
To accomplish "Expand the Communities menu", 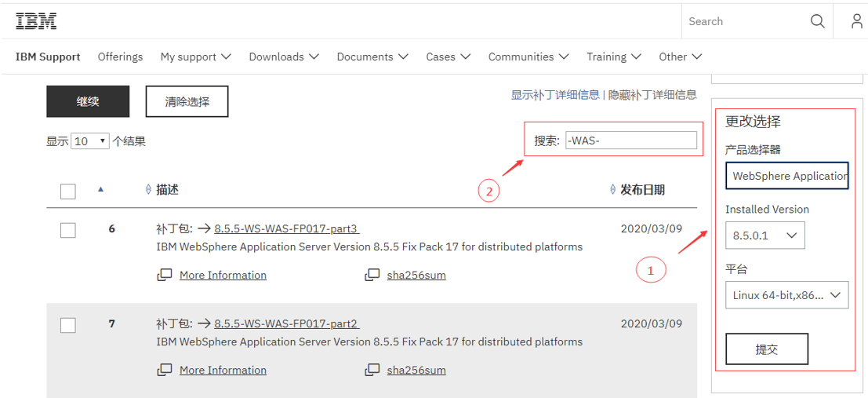I will click(528, 57).
